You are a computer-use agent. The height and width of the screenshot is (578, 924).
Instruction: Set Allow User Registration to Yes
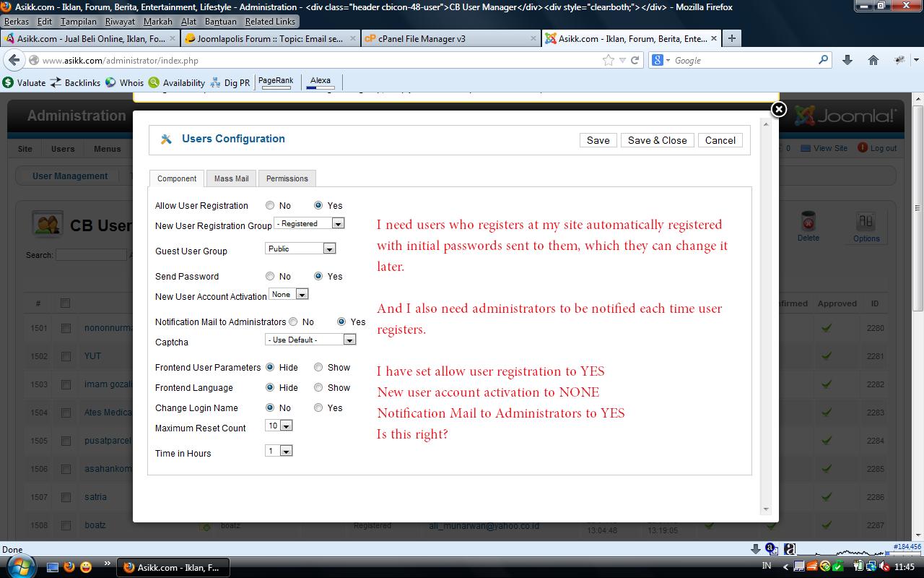point(318,206)
